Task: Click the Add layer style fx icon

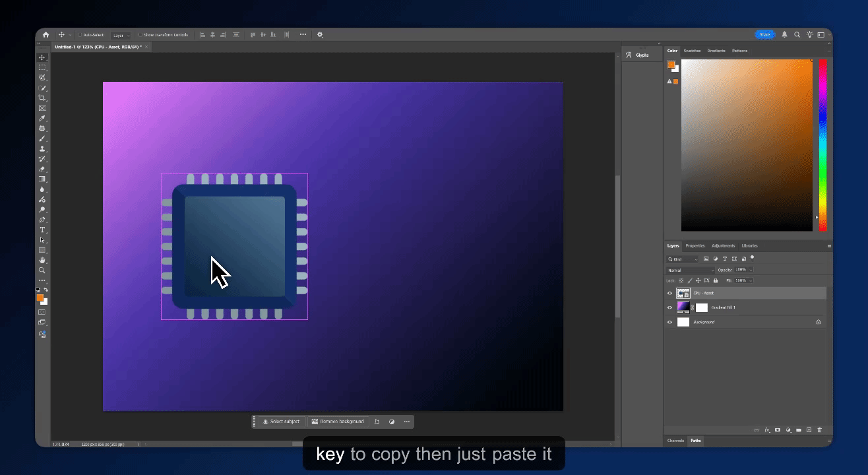Action: (x=767, y=430)
